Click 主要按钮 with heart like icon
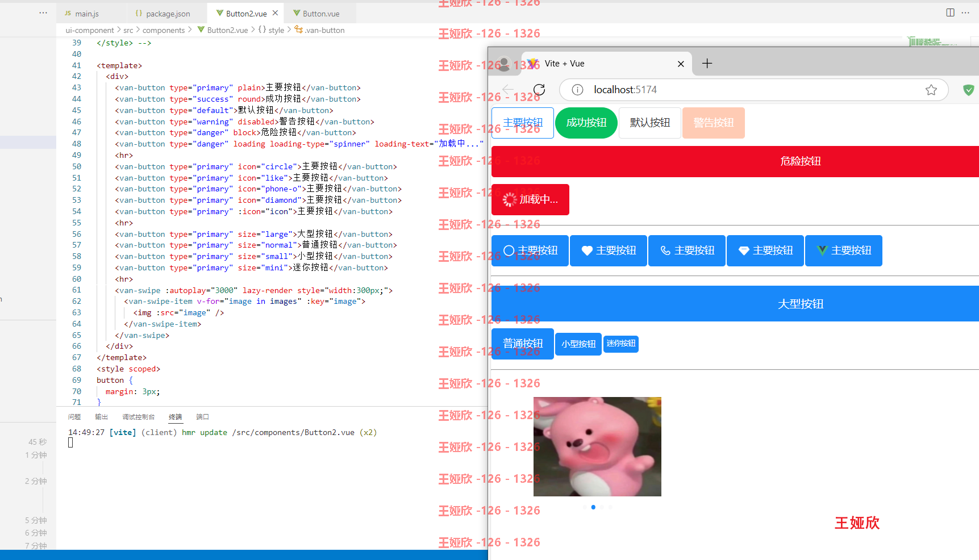The width and height of the screenshot is (979, 560). point(609,250)
